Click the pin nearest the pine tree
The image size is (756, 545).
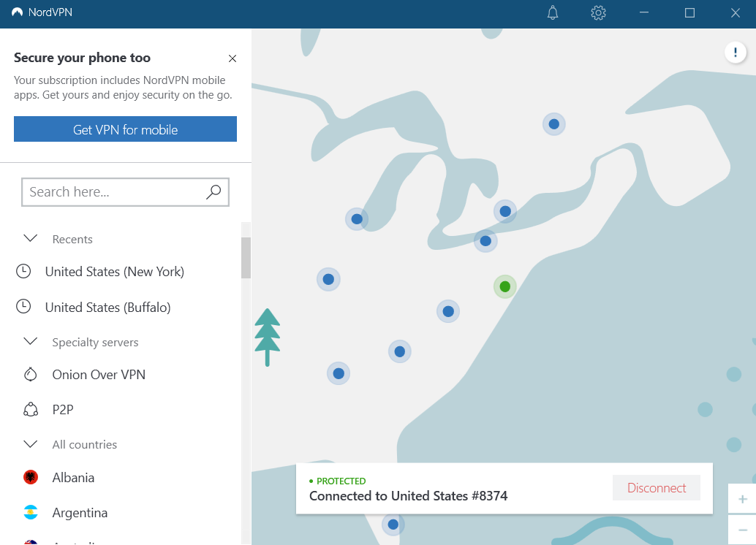click(x=328, y=280)
